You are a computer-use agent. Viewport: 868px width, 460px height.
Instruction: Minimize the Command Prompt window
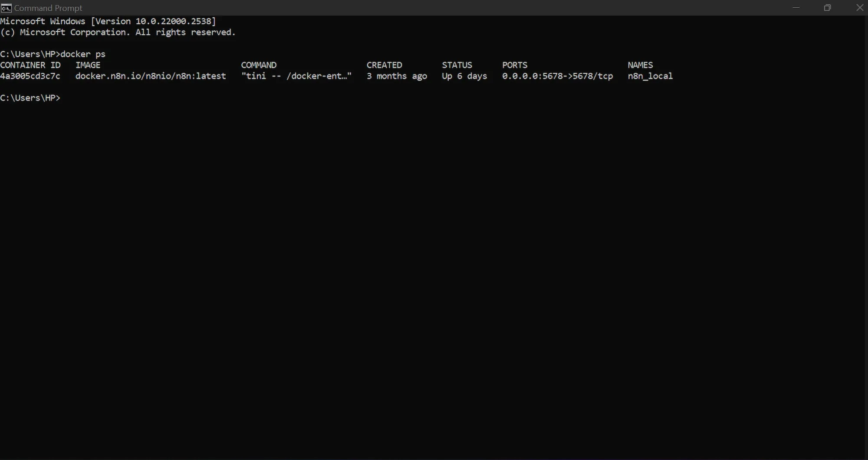796,8
